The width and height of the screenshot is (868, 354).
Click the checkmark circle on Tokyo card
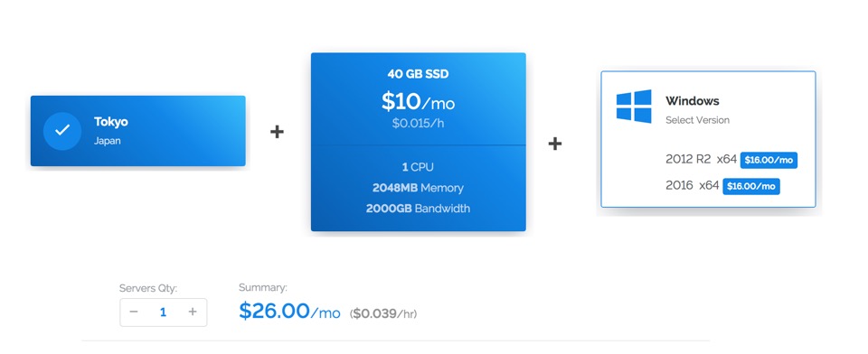[62, 131]
